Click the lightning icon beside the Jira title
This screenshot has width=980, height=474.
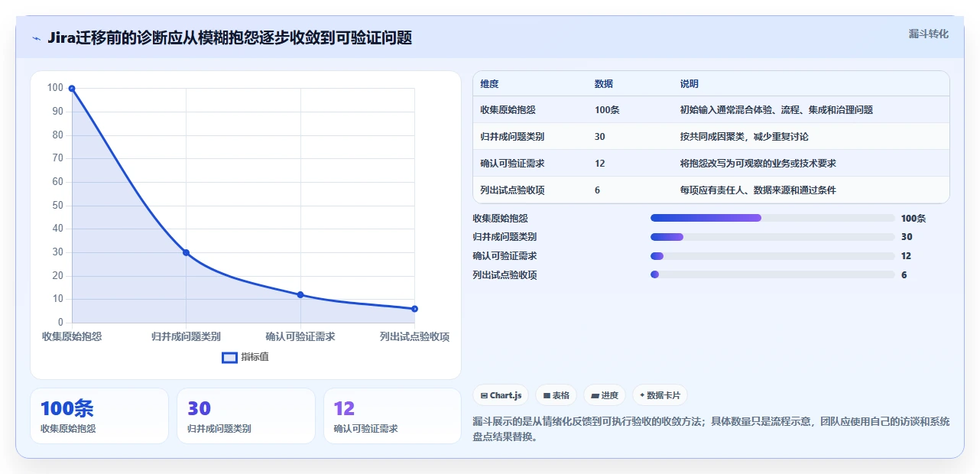[36, 38]
